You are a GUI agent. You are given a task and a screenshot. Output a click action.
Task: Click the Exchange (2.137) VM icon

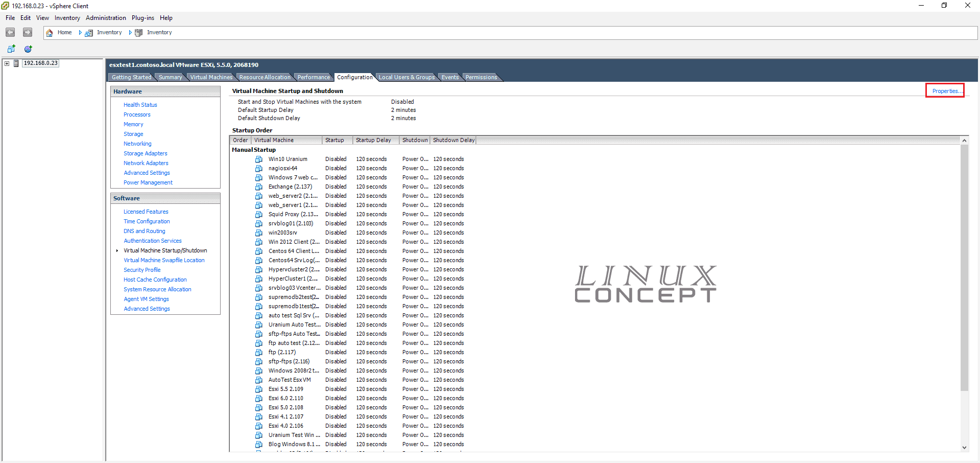(259, 187)
